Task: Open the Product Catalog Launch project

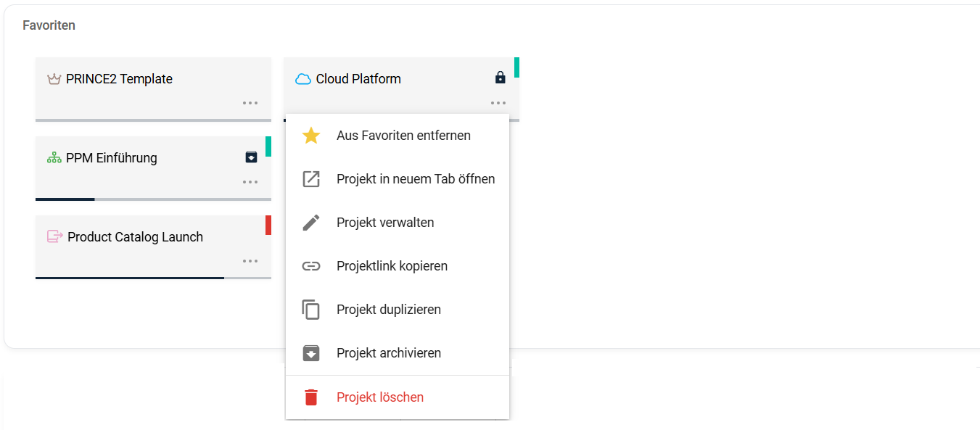Action: pos(135,237)
